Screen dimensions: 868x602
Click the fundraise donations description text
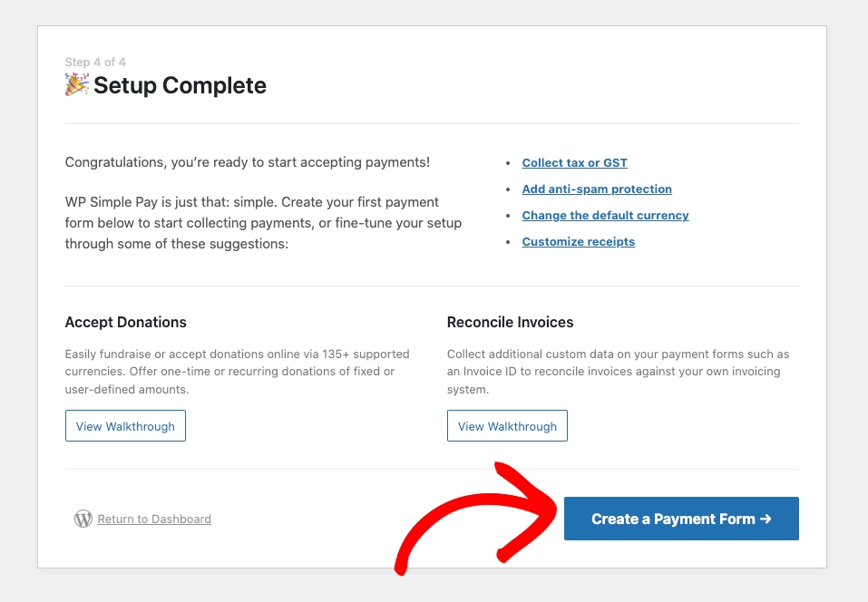(x=237, y=371)
